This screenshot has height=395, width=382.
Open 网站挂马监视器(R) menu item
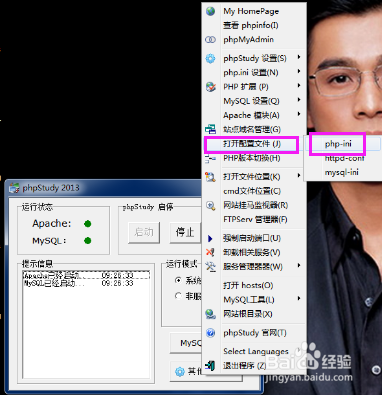[x=255, y=205]
